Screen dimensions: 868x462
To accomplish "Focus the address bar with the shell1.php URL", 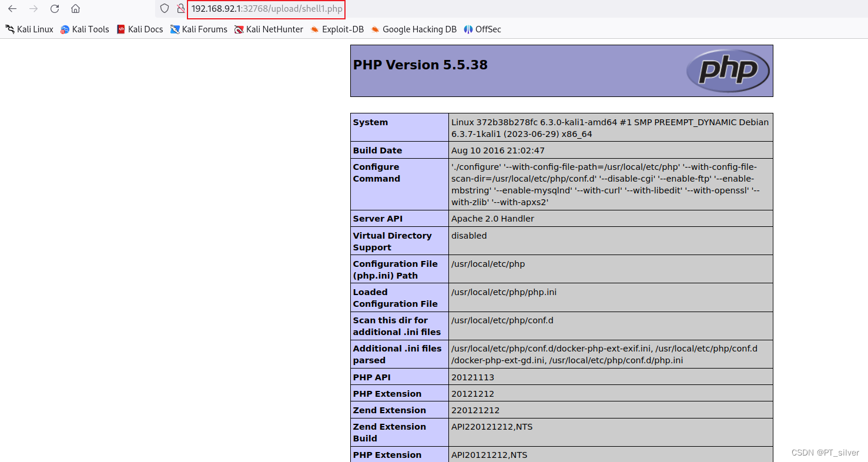I will pos(266,9).
